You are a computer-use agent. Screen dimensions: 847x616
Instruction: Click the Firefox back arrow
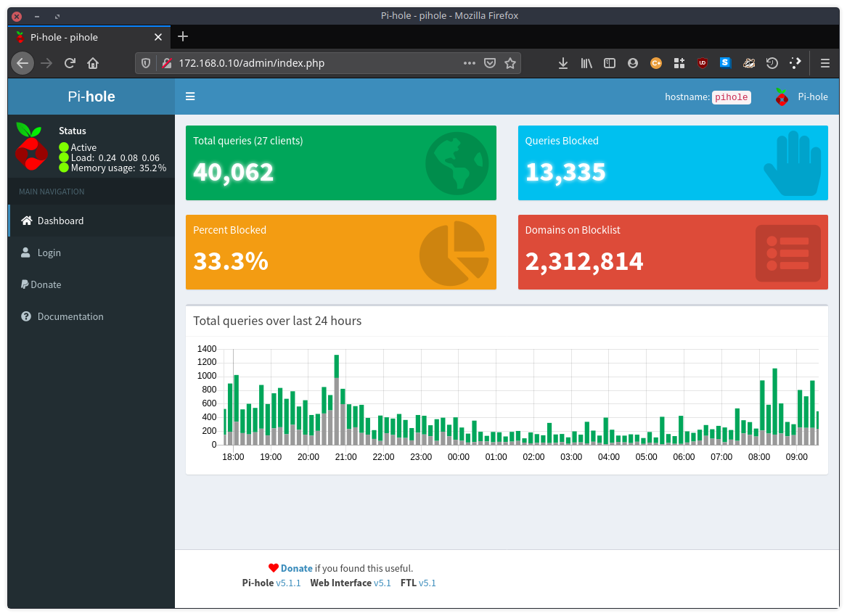(22, 63)
